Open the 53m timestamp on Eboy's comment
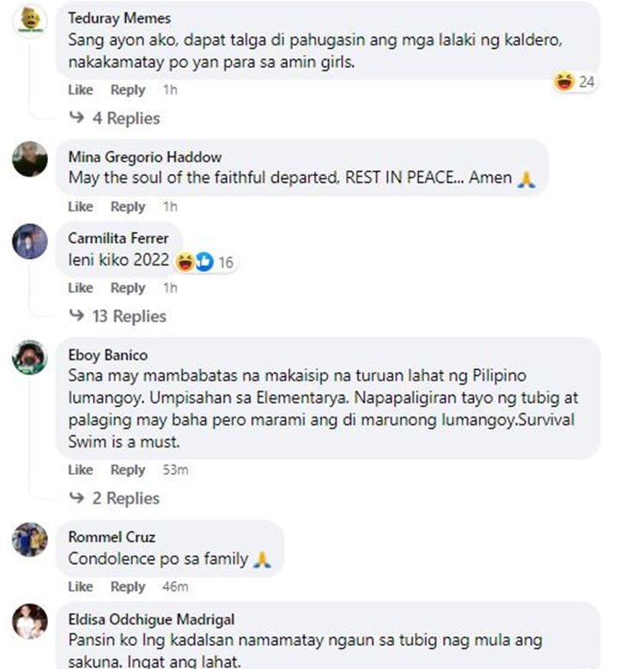This screenshot has height=669, width=644. pyautogui.click(x=175, y=470)
